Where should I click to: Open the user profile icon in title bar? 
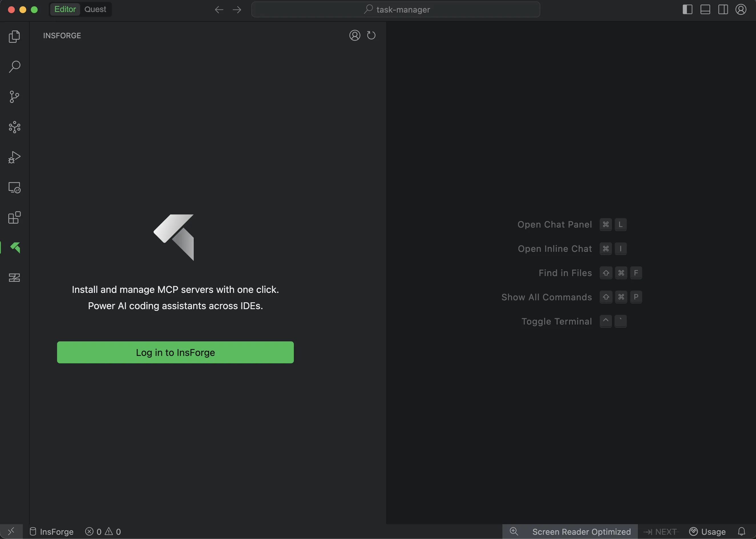coord(741,9)
